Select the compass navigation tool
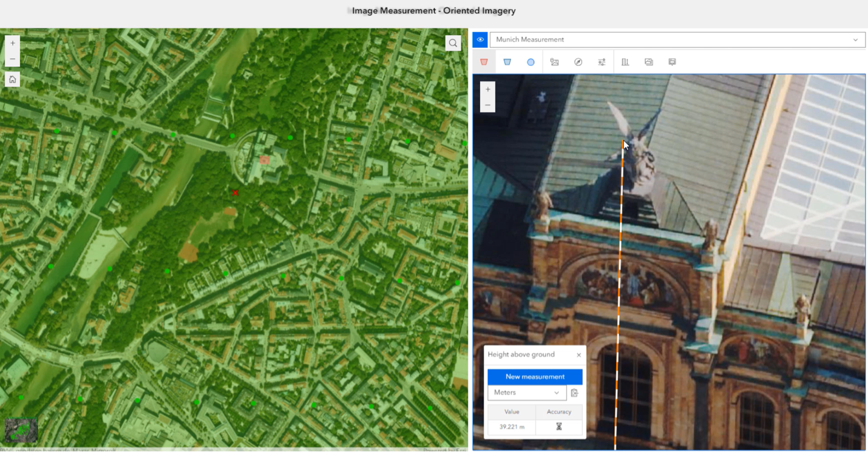The height and width of the screenshot is (454, 868). point(578,62)
